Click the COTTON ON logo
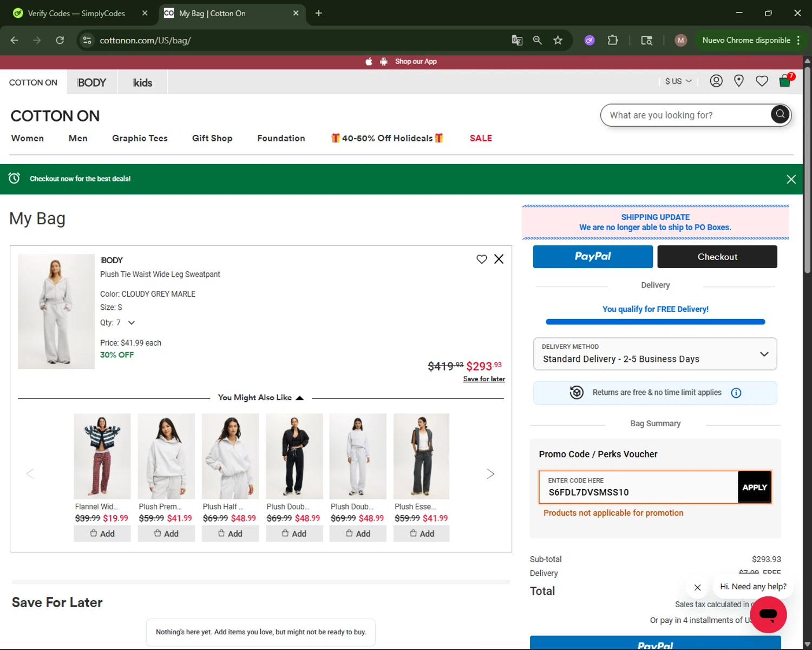 click(55, 116)
